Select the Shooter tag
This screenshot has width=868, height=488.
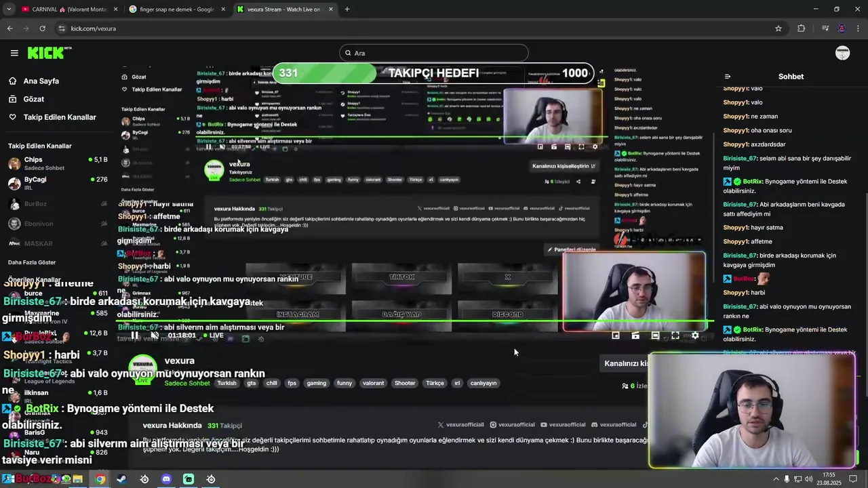[405, 383]
